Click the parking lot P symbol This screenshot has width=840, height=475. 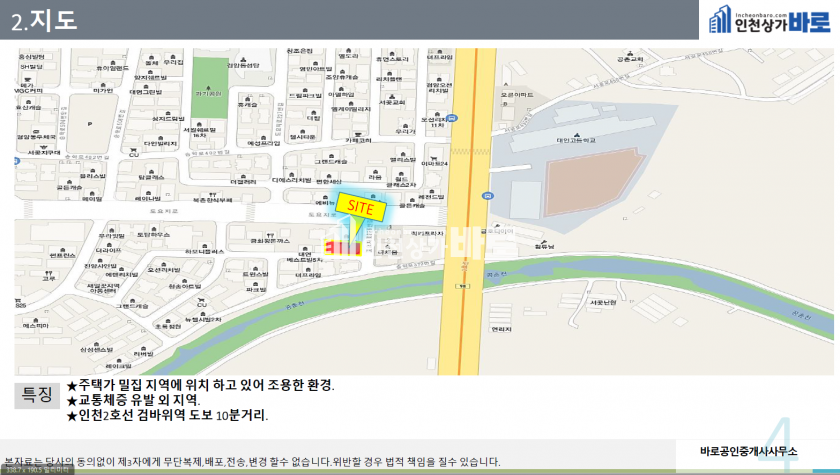coord(89,125)
